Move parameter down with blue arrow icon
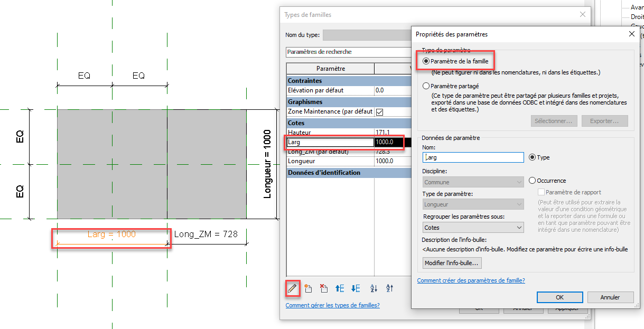The image size is (644, 329). point(356,288)
